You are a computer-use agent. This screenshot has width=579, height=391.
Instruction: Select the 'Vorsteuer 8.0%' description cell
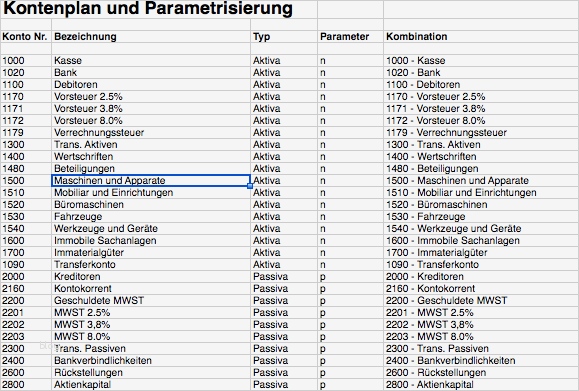tap(151, 120)
